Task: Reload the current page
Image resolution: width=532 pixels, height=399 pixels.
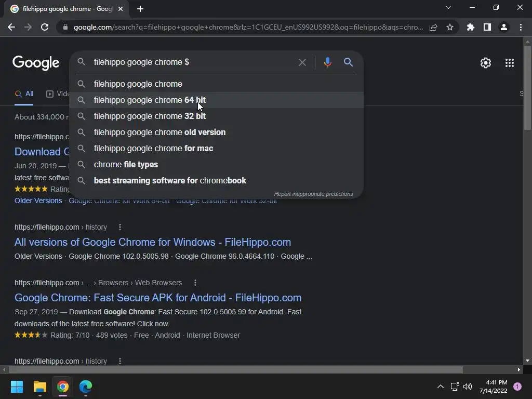Action: pos(45,27)
